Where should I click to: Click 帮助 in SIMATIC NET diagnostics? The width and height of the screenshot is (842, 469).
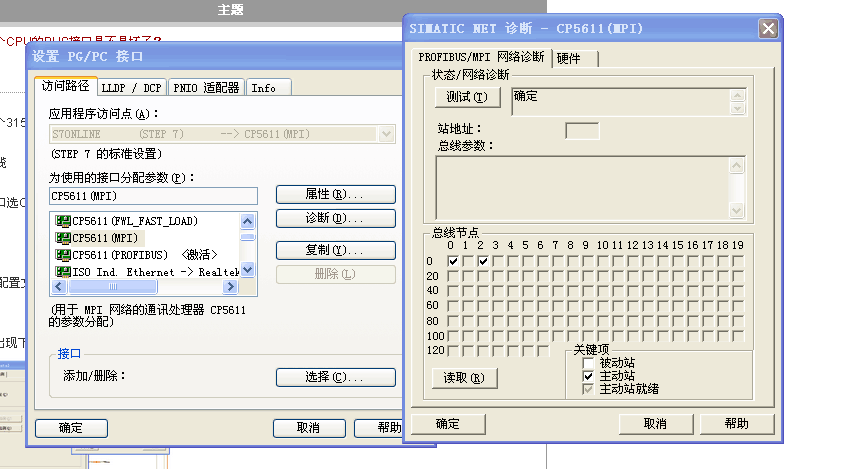tap(737, 424)
